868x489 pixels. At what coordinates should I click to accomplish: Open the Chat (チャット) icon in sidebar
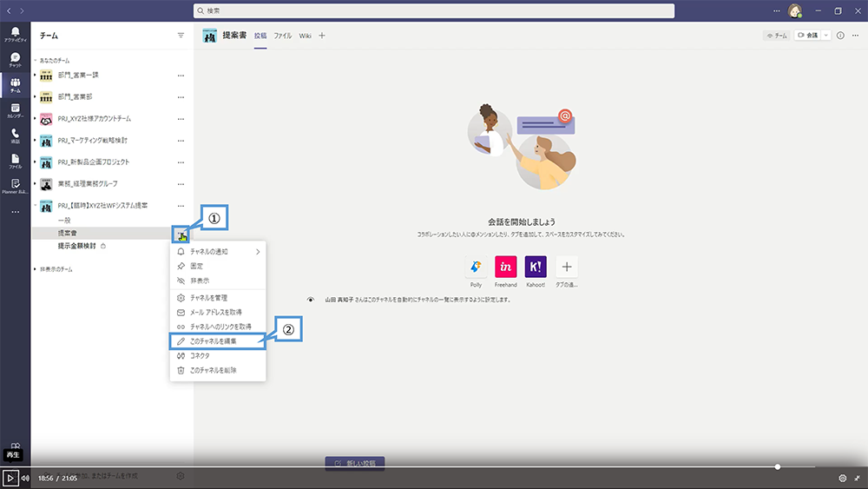tap(15, 59)
